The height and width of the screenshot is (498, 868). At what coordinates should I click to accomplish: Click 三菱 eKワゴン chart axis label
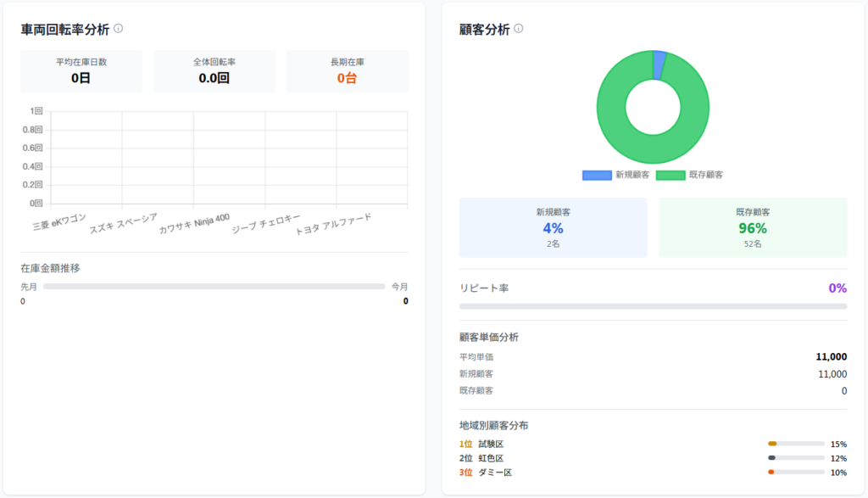click(59, 222)
